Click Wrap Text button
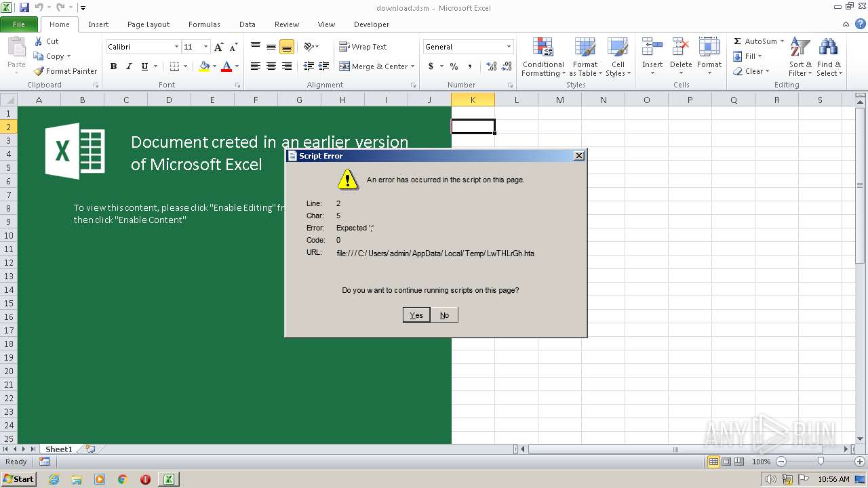The width and height of the screenshot is (868, 488). point(363,47)
